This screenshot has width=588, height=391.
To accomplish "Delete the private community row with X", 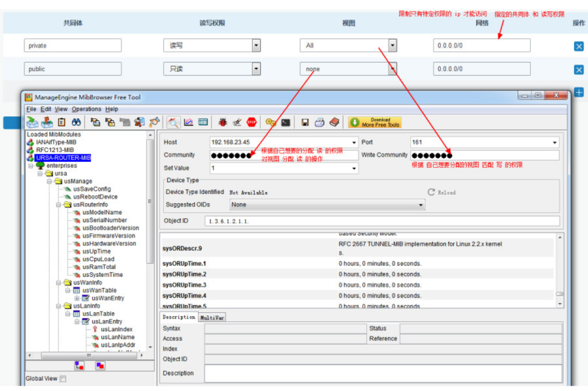I will pos(579,46).
